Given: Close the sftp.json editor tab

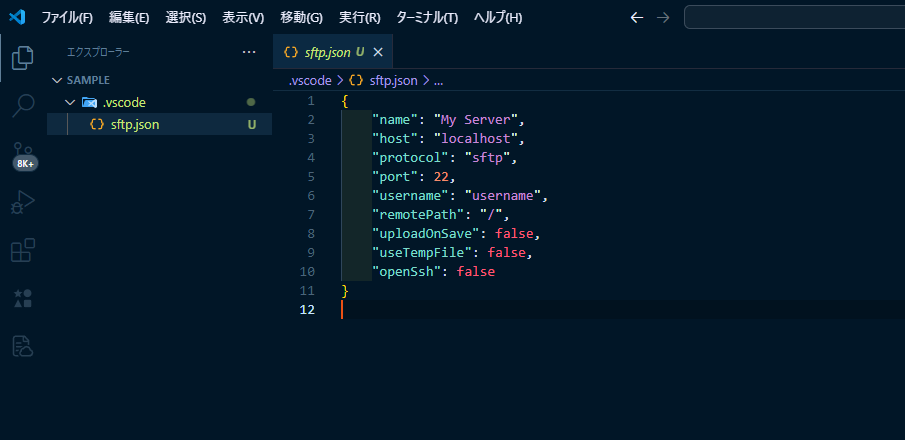Looking at the screenshot, I should (x=378, y=52).
